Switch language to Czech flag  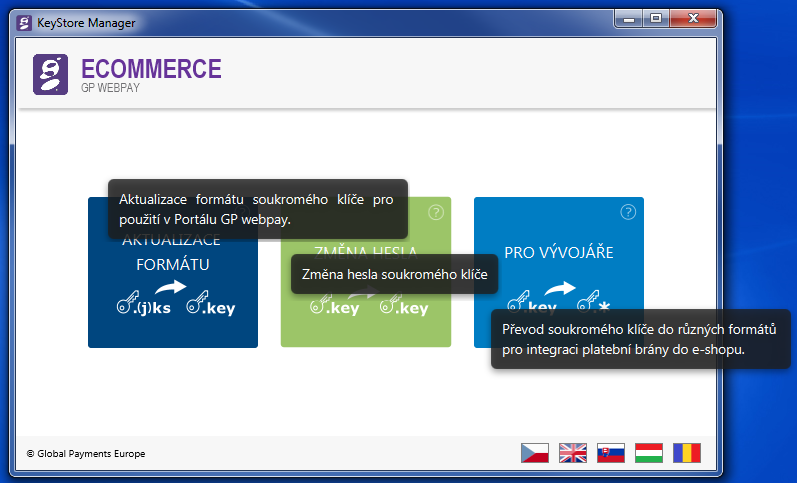pyautogui.click(x=535, y=452)
